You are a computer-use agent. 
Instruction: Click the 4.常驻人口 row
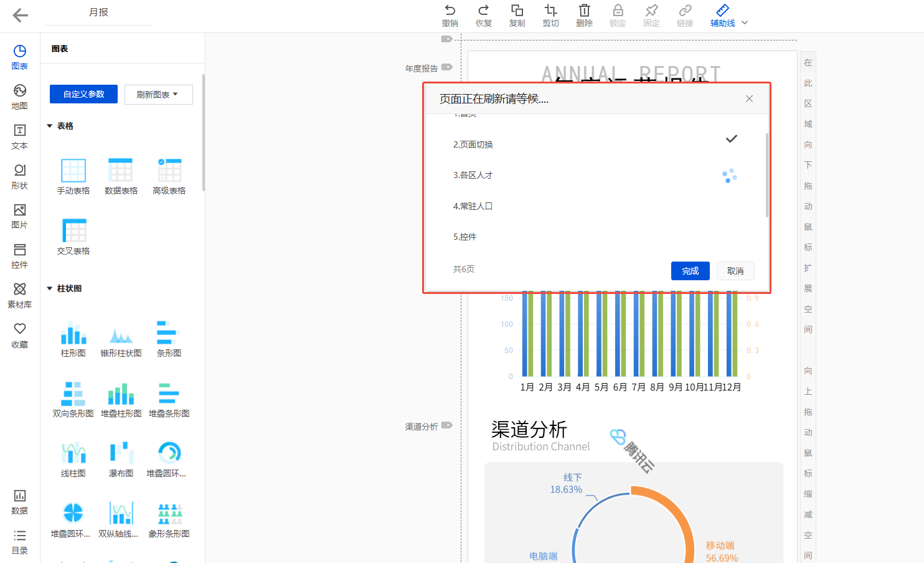pos(595,206)
